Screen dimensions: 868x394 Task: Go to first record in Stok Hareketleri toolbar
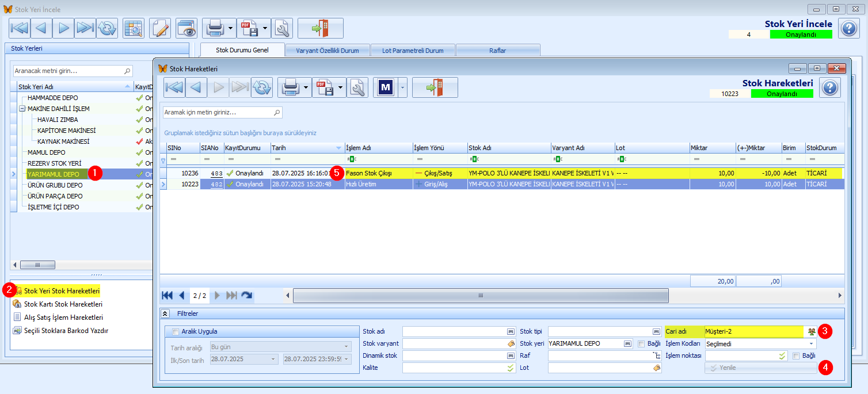pos(174,87)
